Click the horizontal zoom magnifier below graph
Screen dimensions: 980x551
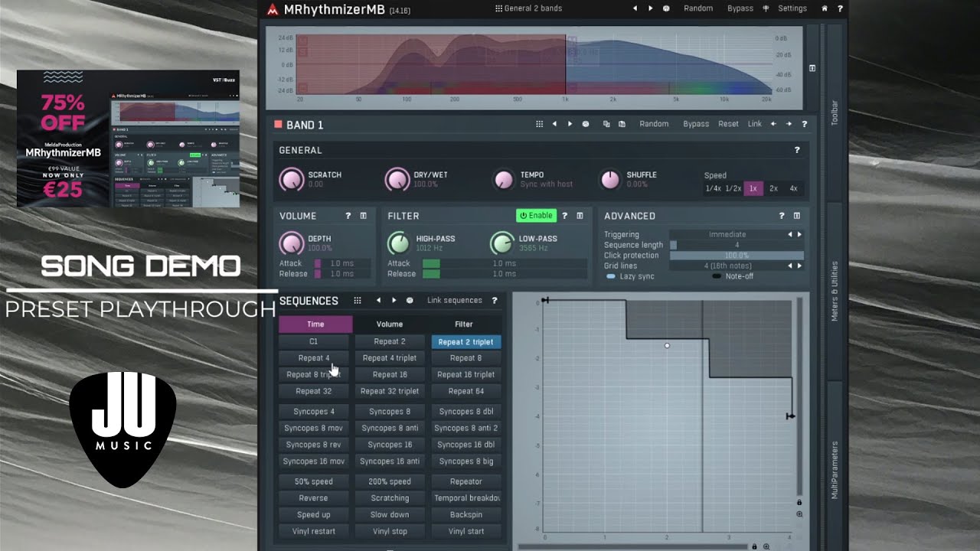point(766,546)
